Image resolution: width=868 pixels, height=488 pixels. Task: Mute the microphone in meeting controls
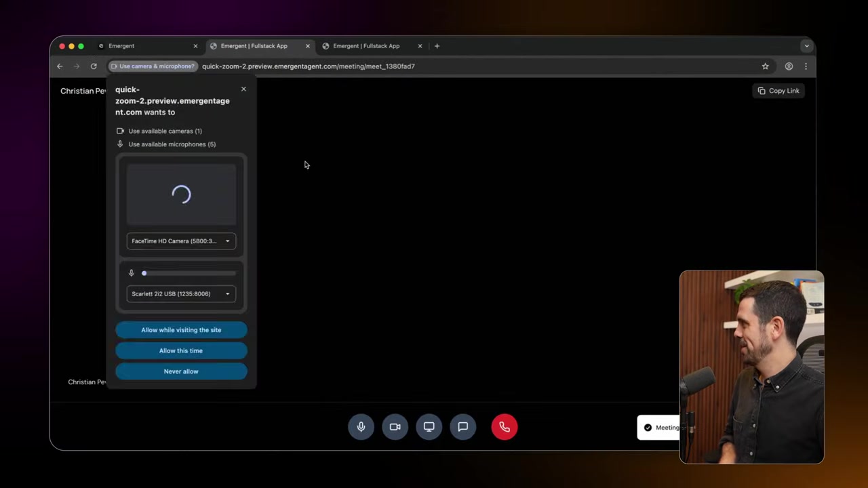click(361, 427)
